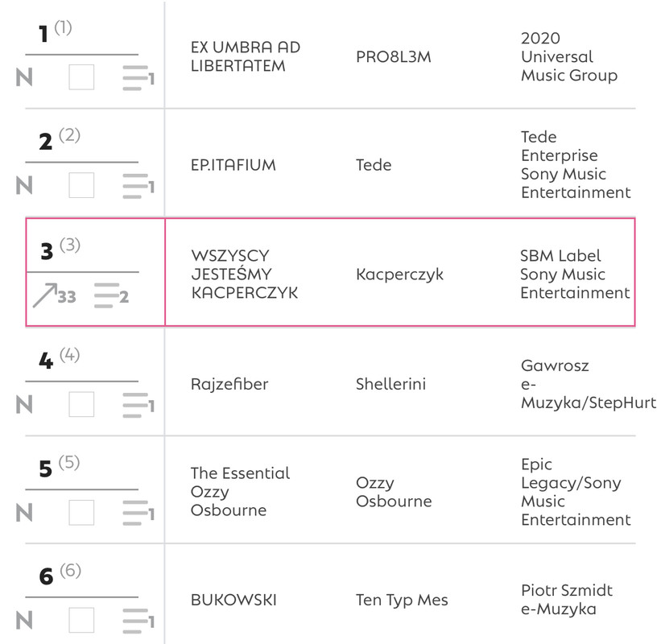Click position number 5 ranking
The image size is (661, 644).
tap(46, 469)
